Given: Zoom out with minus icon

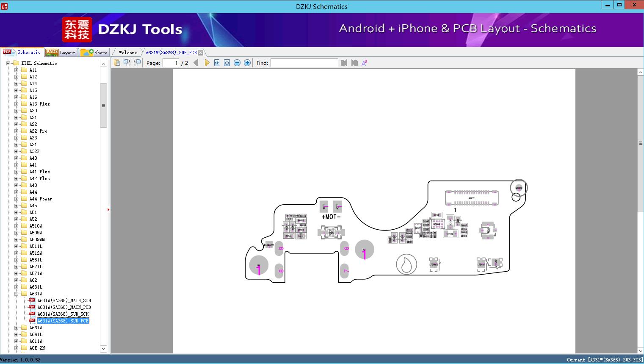Looking at the screenshot, I should pyautogui.click(x=237, y=63).
